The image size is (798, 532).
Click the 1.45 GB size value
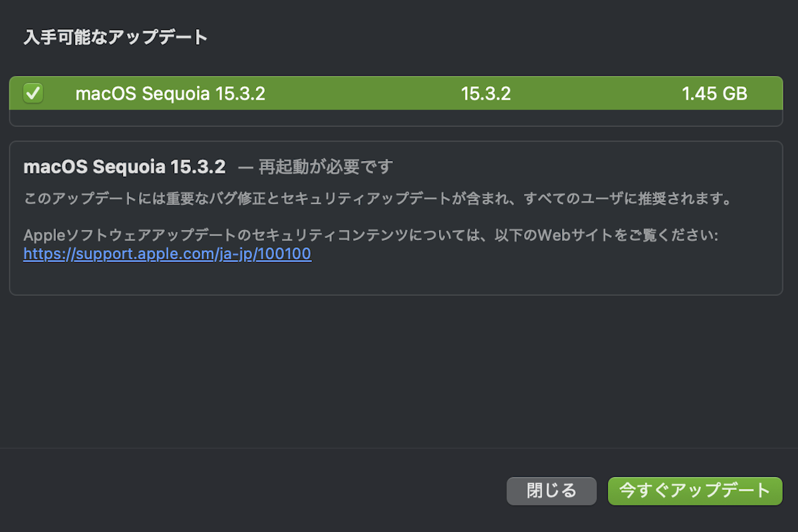714,94
